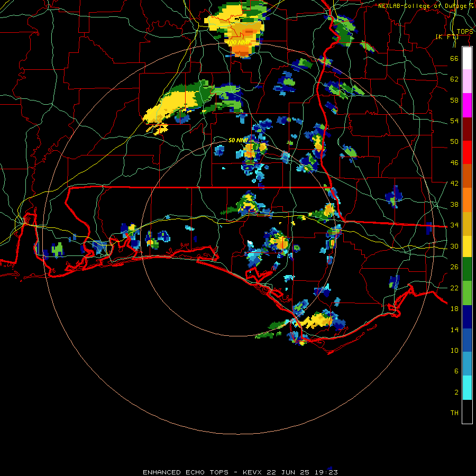Click the light orange legend swatch
The width and height of the screenshot is (476, 476).
click(467, 200)
